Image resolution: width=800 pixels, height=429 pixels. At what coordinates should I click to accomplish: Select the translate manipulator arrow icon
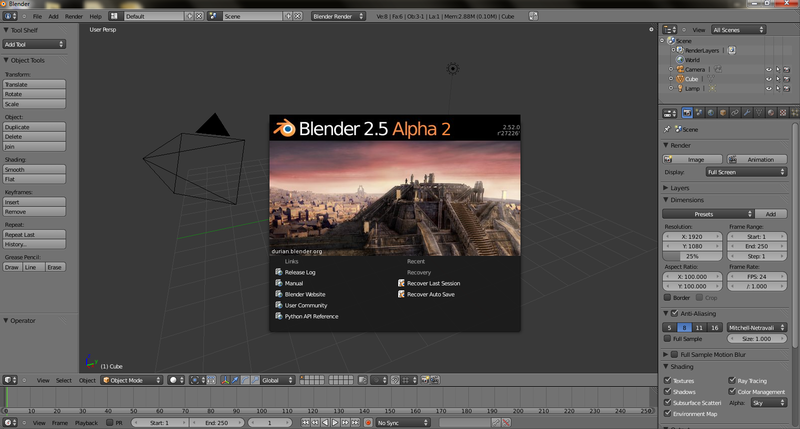[x=235, y=380]
